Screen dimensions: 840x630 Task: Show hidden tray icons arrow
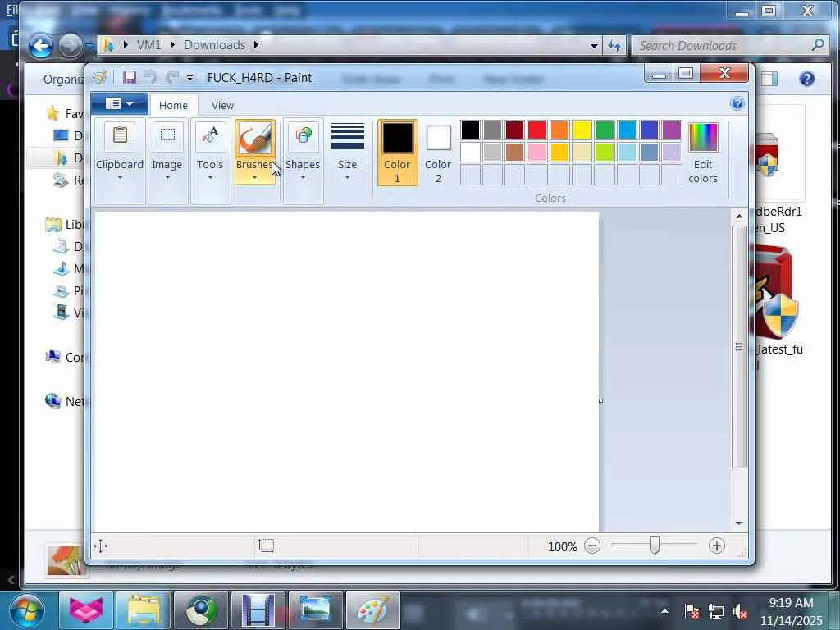coord(664,610)
